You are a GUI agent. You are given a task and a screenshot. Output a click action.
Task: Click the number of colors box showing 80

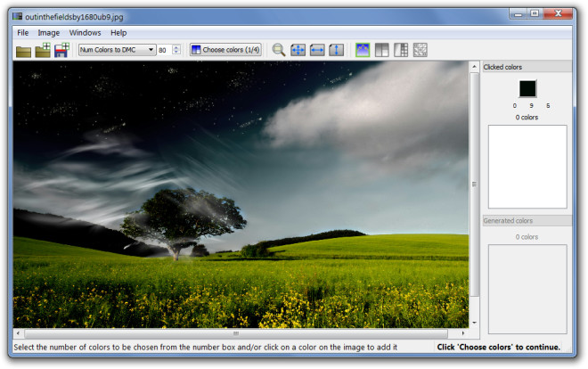click(165, 50)
